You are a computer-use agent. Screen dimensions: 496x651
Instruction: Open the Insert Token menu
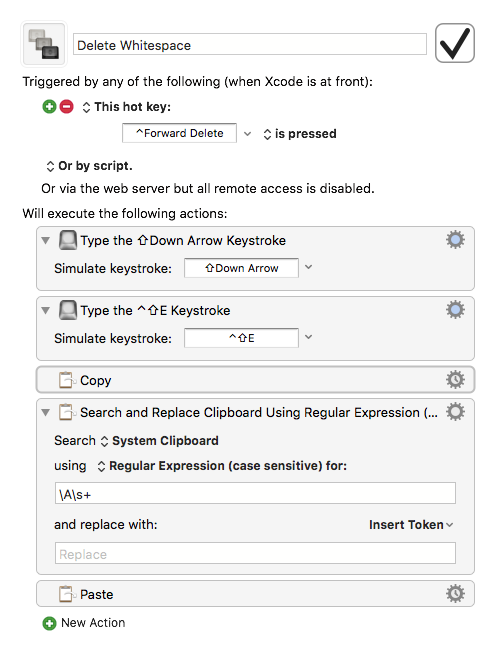[x=411, y=525]
